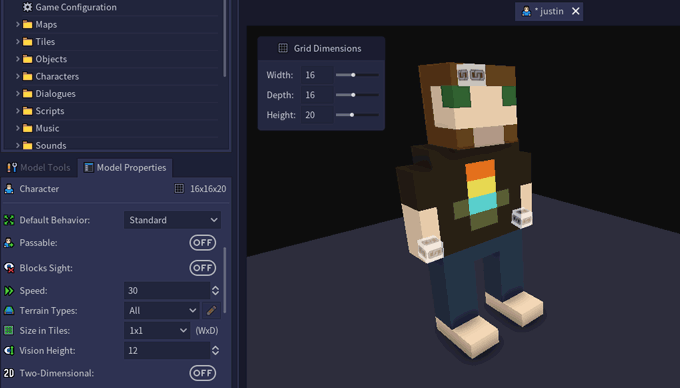This screenshot has width=680, height=388.
Task: Click the Grid Dimensions header icon
Action: pyautogui.click(x=283, y=48)
